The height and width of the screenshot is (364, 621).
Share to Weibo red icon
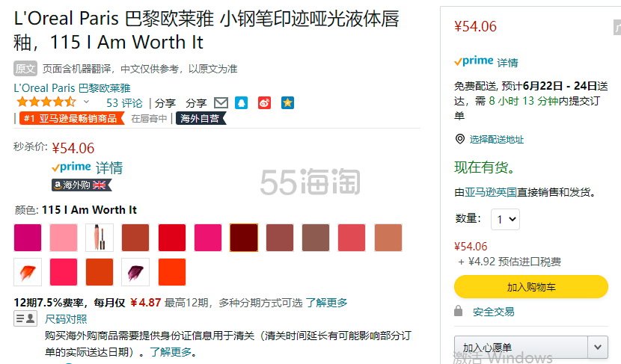click(264, 103)
